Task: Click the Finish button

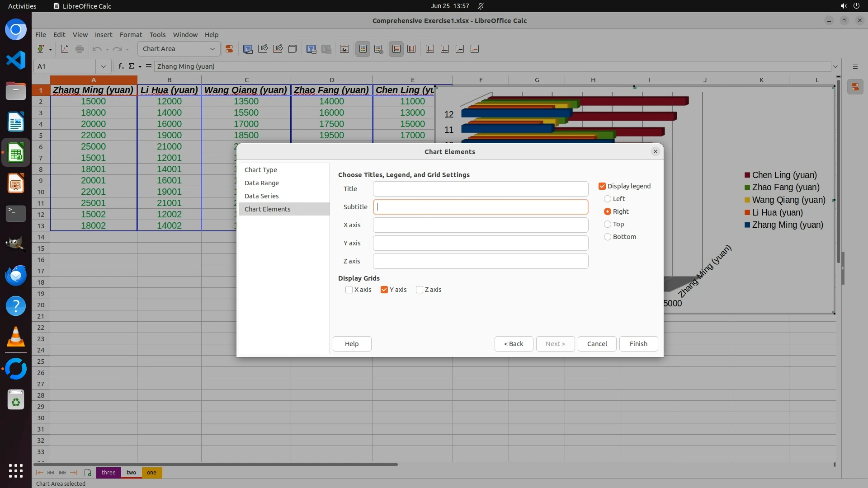Action: [x=638, y=344]
